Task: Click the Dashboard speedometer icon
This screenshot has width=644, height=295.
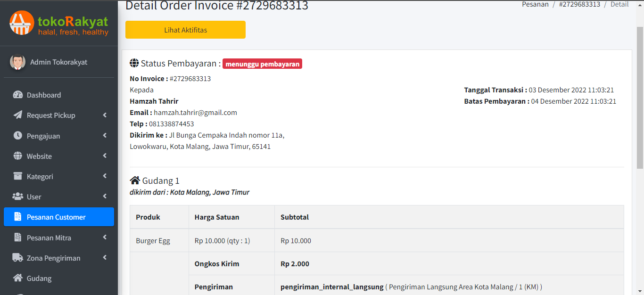Action: [x=18, y=95]
